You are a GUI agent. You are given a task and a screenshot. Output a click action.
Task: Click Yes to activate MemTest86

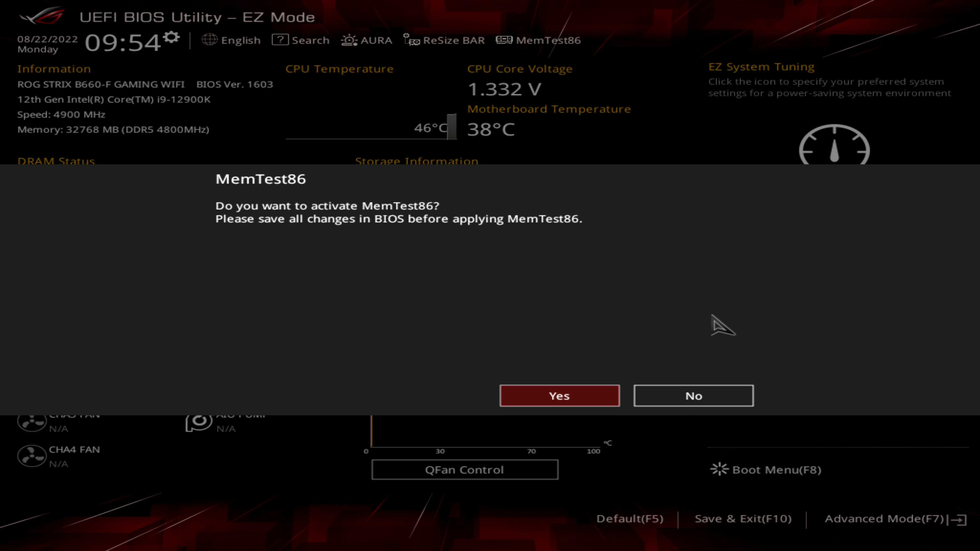[x=559, y=396]
